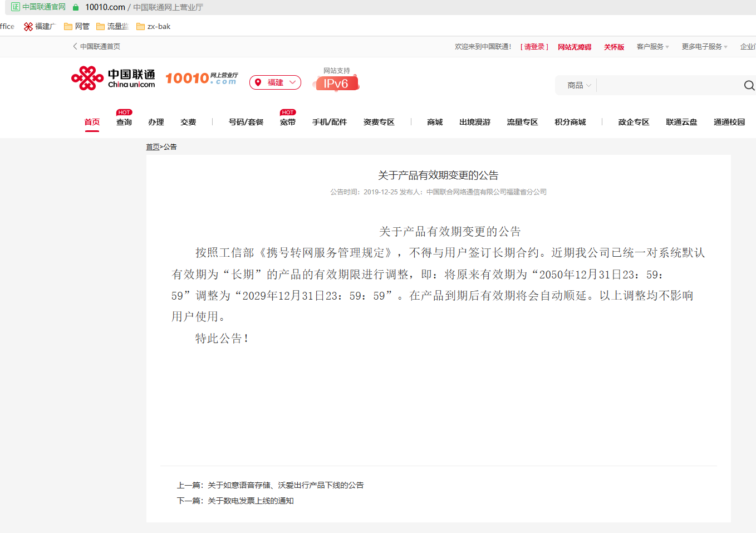Expand 更多电子服务 menu
756x533 pixels.
coord(703,47)
